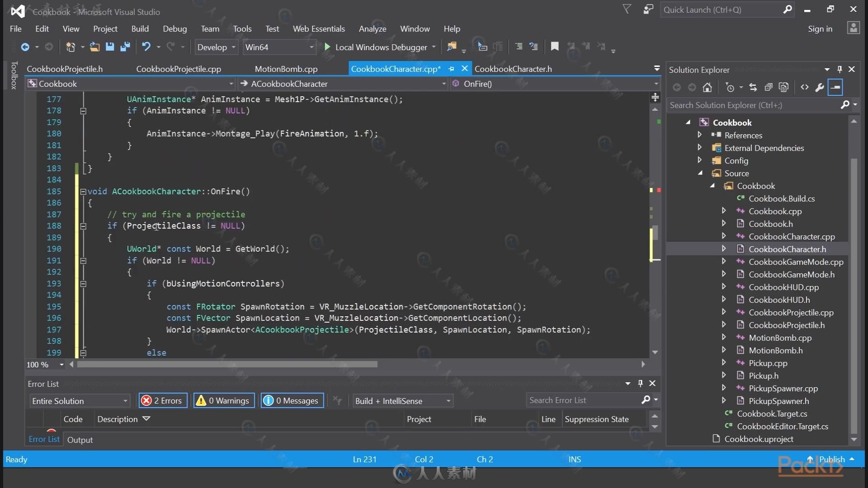Switch to the CookbookCharacter.h tab
The image size is (868, 488).
pyautogui.click(x=513, y=69)
